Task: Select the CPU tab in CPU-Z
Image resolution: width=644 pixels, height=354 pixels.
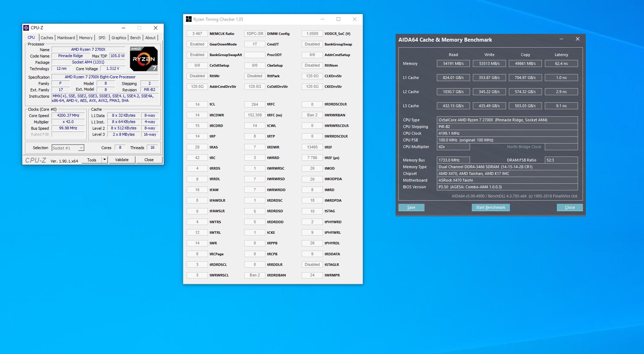Action: pyautogui.click(x=31, y=37)
